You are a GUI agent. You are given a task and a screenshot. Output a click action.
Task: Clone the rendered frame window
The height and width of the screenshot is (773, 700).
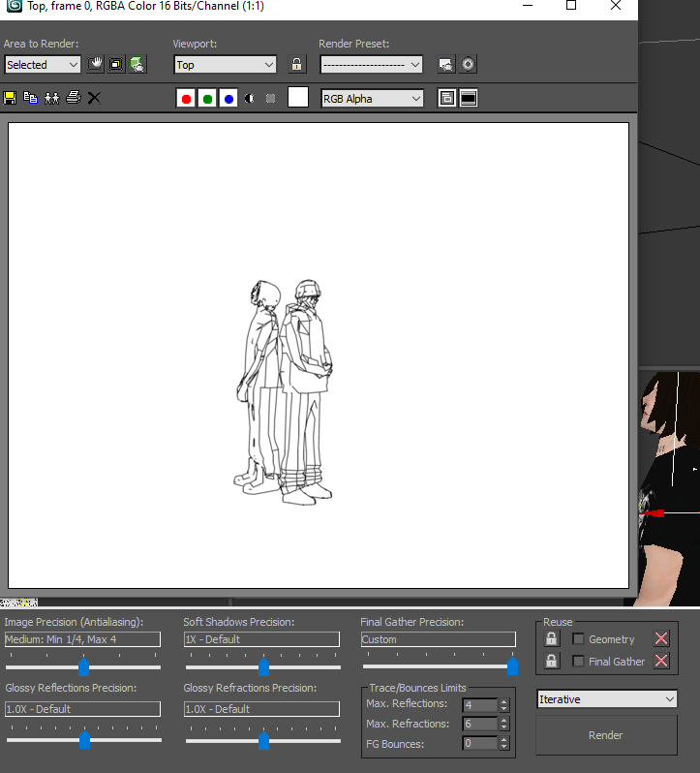click(51, 98)
